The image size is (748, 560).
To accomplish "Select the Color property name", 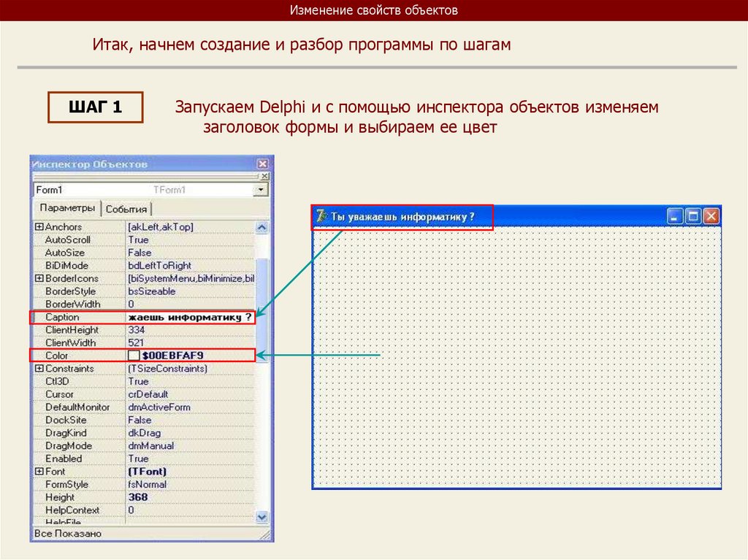I will pyautogui.click(x=57, y=356).
